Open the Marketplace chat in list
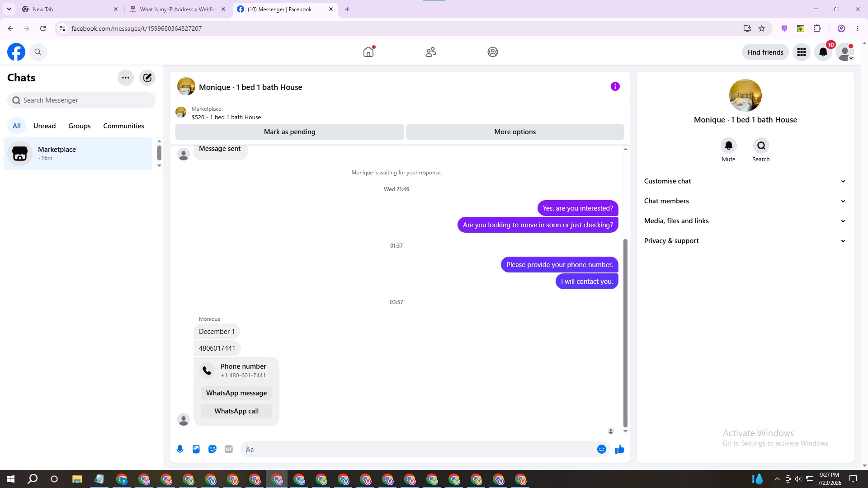 (78, 154)
